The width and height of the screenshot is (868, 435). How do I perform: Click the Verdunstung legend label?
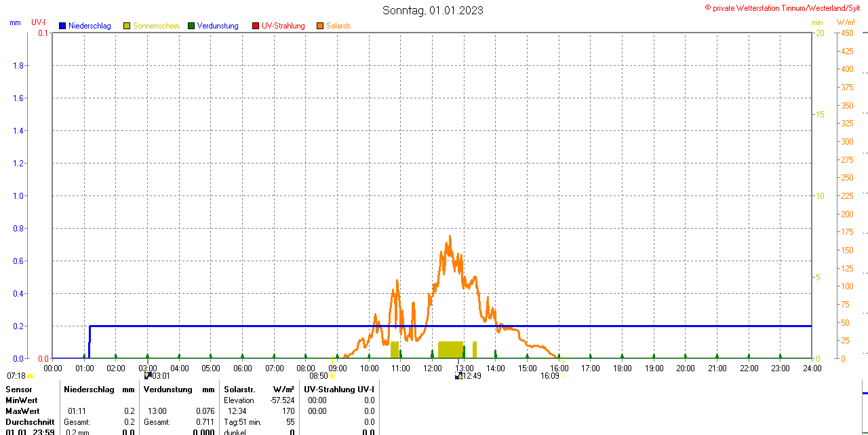(218, 26)
